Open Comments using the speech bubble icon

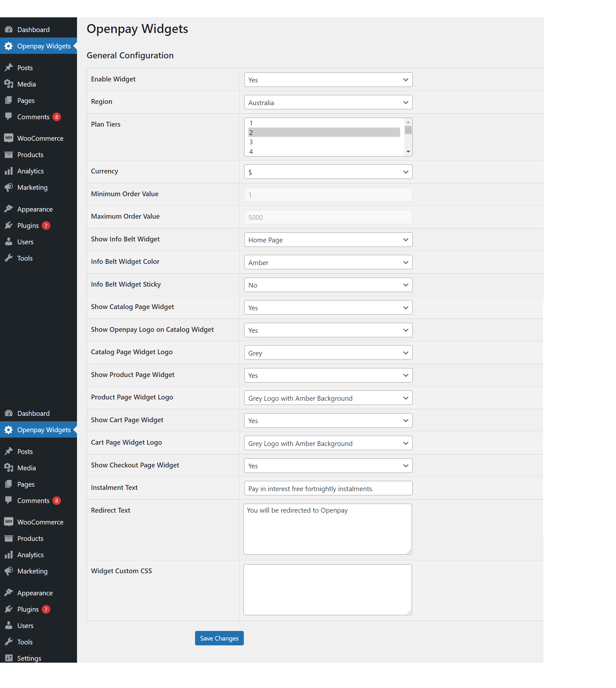pos(9,117)
